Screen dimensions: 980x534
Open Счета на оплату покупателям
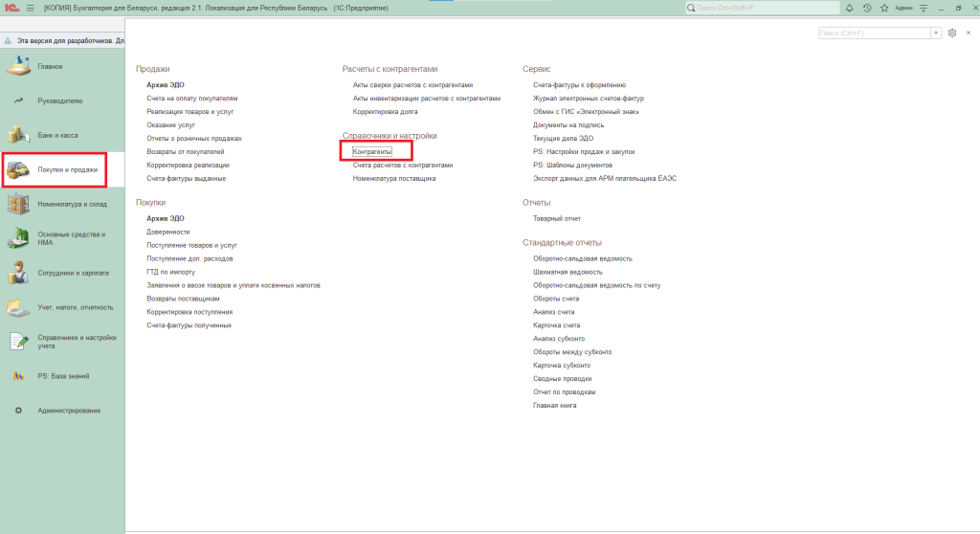pos(191,98)
